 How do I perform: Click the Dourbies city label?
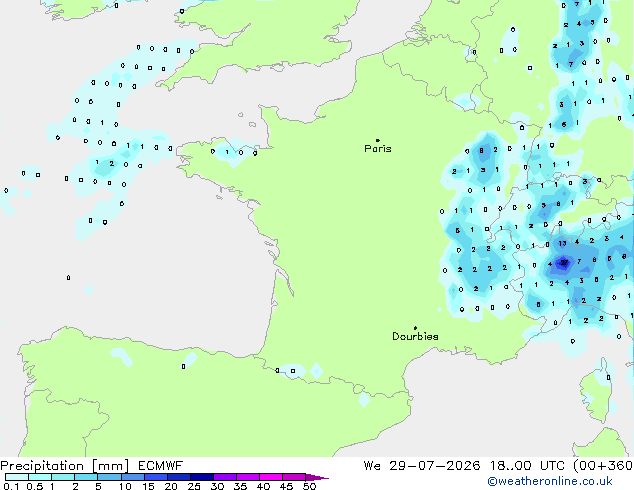[x=415, y=336]
